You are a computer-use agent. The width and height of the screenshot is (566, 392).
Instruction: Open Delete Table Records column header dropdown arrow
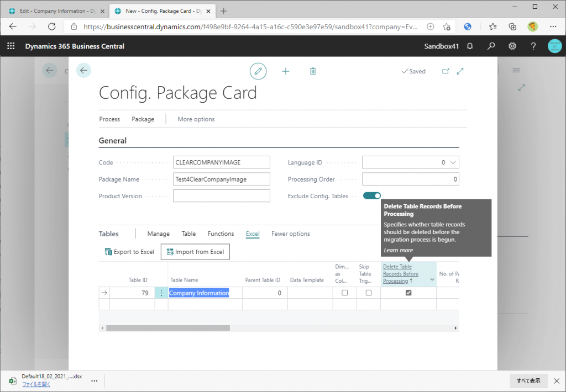[x=432, y=280]
